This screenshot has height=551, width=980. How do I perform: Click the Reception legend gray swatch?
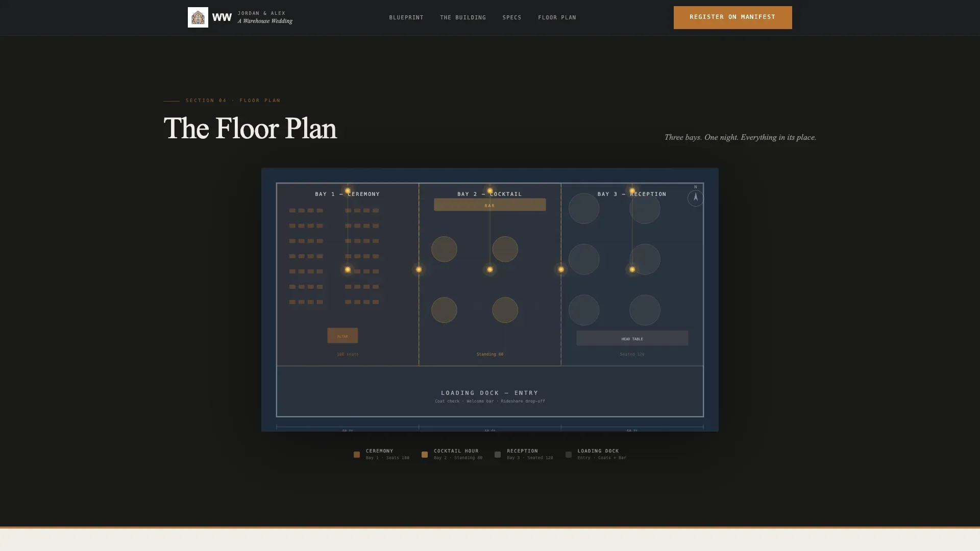tap(498, 454)
